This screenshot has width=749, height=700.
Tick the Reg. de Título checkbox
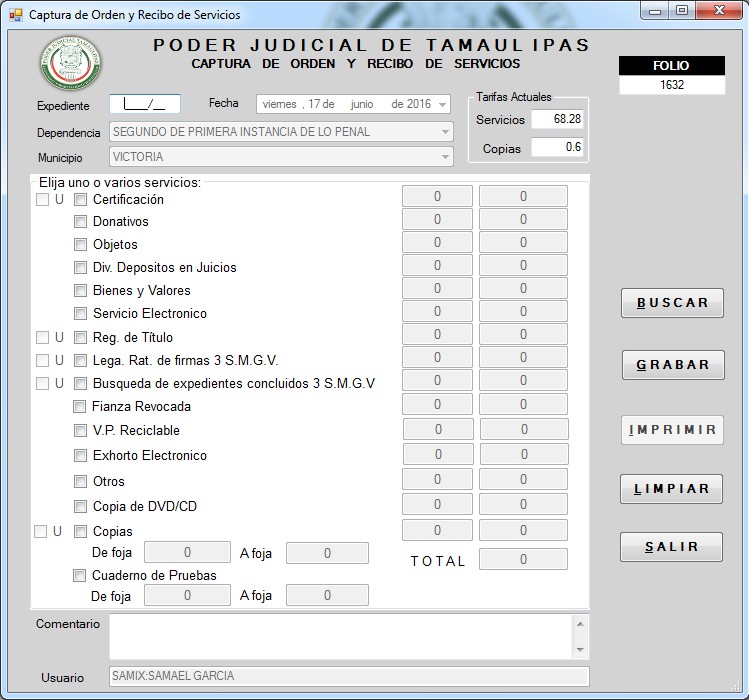[x=80, y=338]
